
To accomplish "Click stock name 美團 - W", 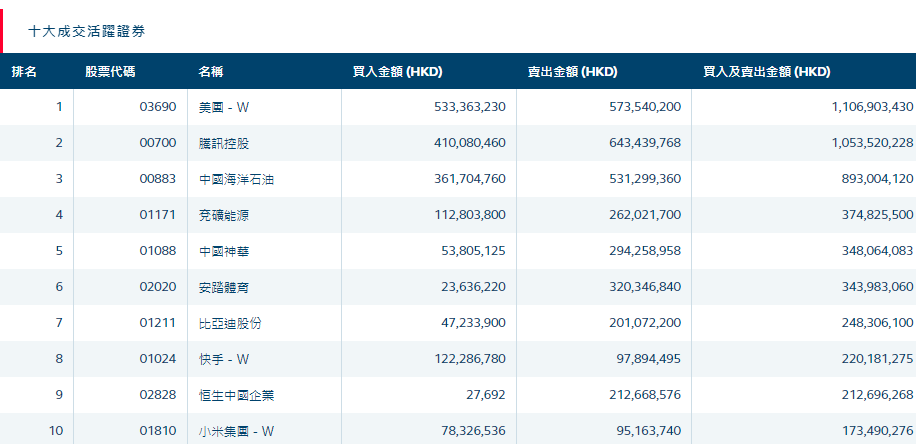I will pyautogui.click(x=224, y=107).
